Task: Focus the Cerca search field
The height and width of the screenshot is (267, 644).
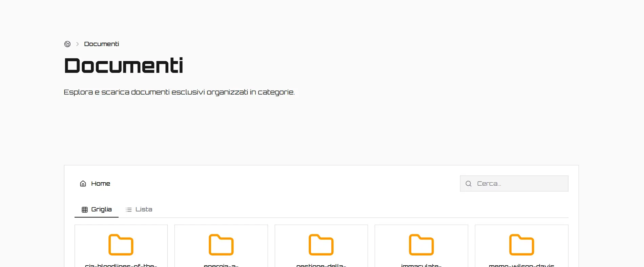Action: [514, 184]
